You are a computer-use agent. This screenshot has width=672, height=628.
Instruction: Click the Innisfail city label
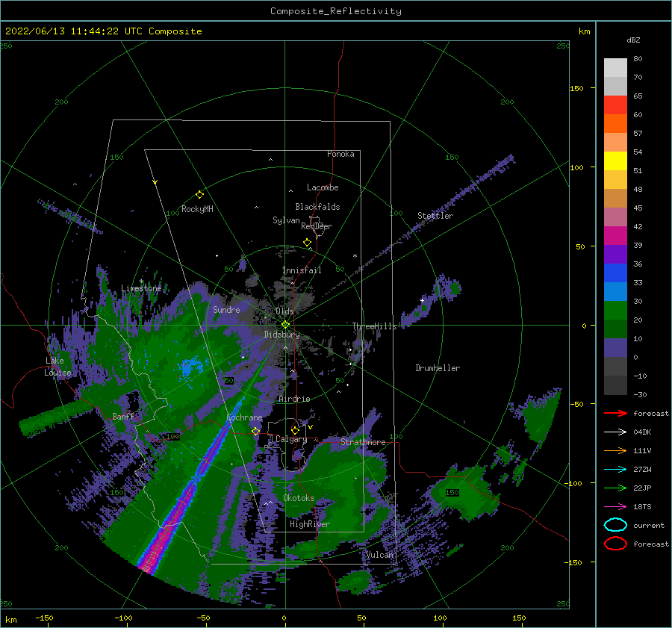coord(302,270)
